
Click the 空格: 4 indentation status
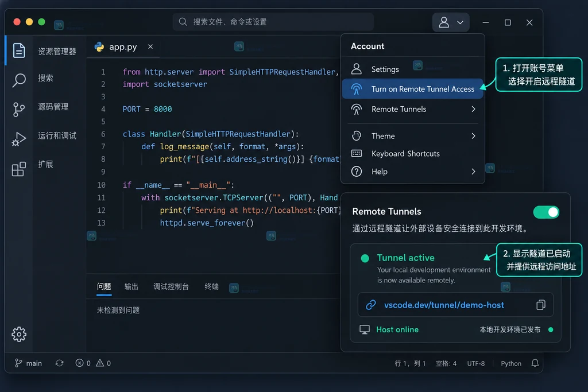[446, 363]
